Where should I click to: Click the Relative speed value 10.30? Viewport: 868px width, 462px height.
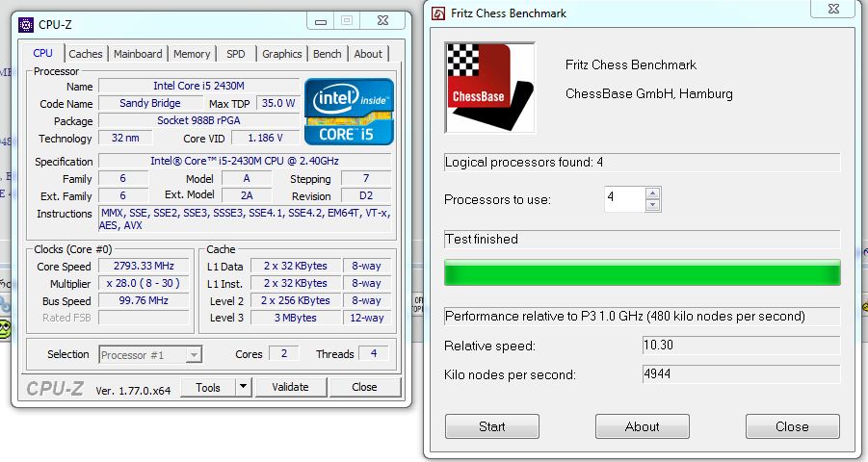pyautogui.click(x=741, y=345)
